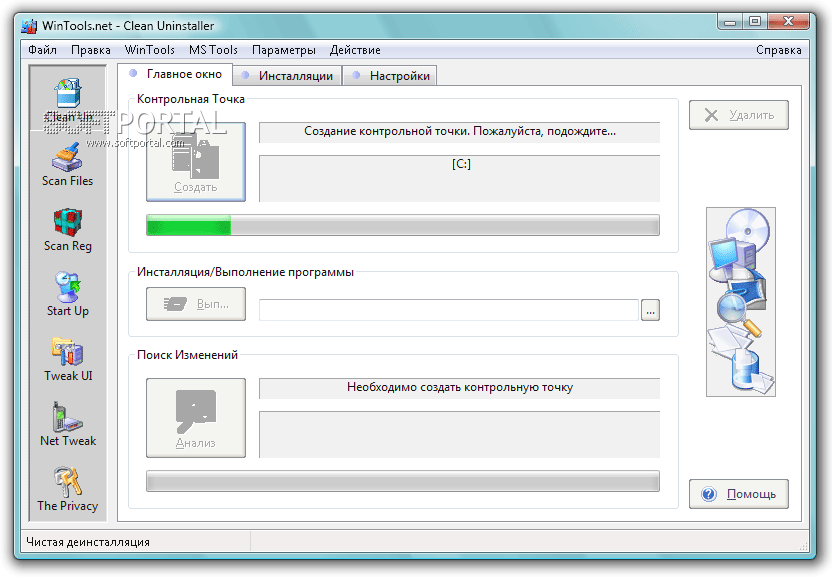The image size is (832, 577).
Task: Open the Файл menu
Action: pos(42,50)
